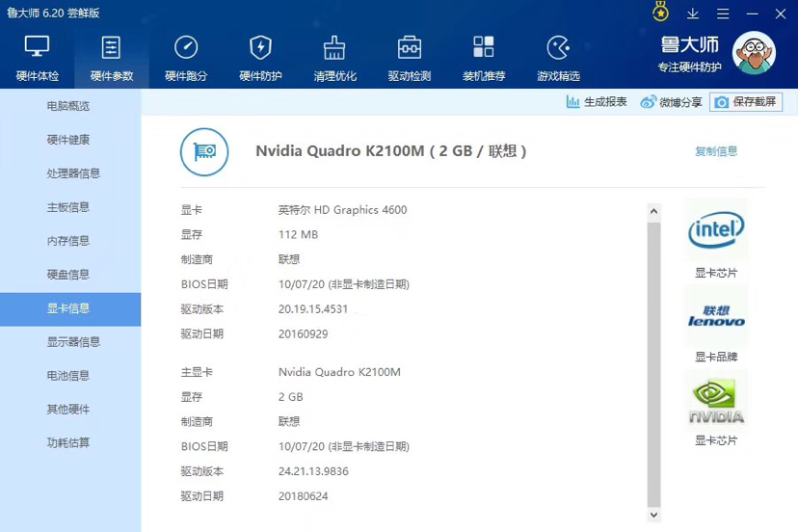Click 保存截屏 camera button
Image resolution: width=798 pixels, height=532 pixels.
(x=746, y=102)
